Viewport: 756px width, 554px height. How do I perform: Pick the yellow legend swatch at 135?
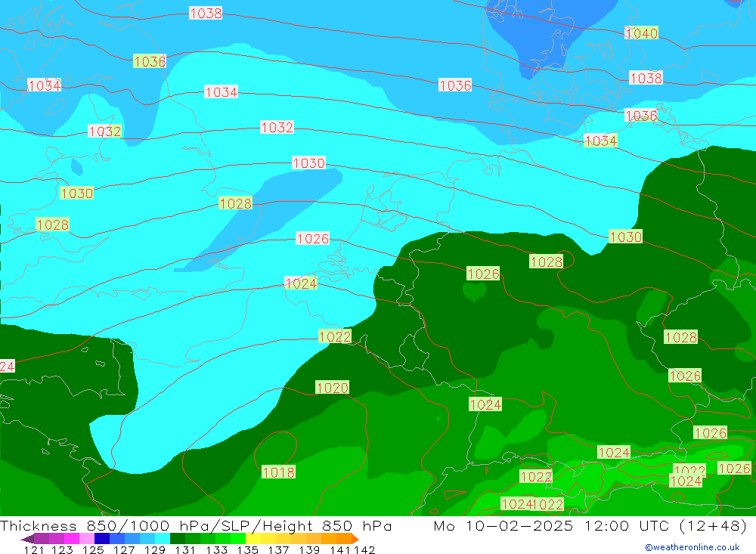(253, 538)
